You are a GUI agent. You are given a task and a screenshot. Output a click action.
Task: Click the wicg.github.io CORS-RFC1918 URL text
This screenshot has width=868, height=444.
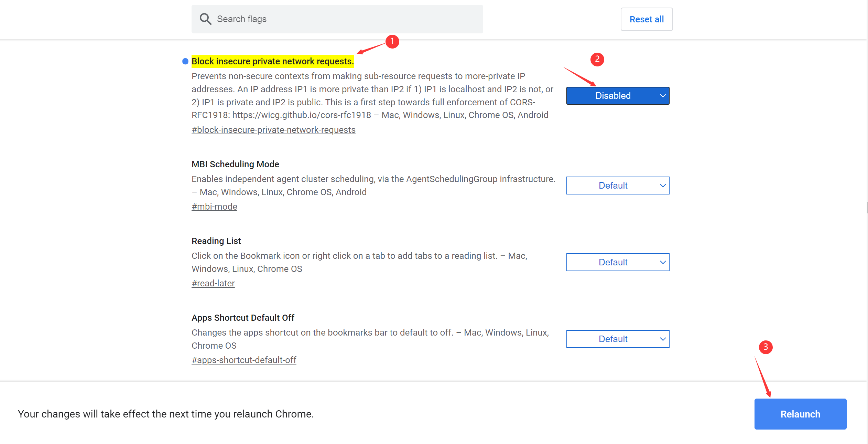point(302,115)
